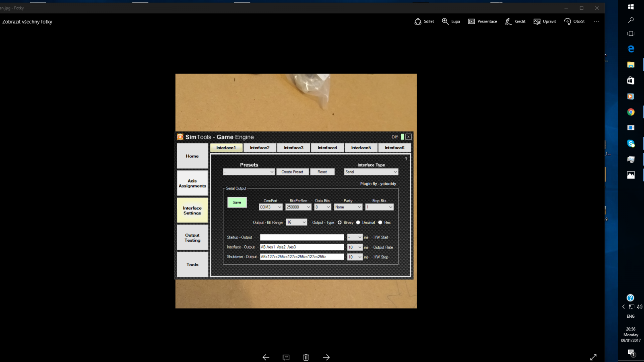Expand the Interface Type Serial dropdown
644x362 pixels.
pyautogui.click(x=371, y=172)
